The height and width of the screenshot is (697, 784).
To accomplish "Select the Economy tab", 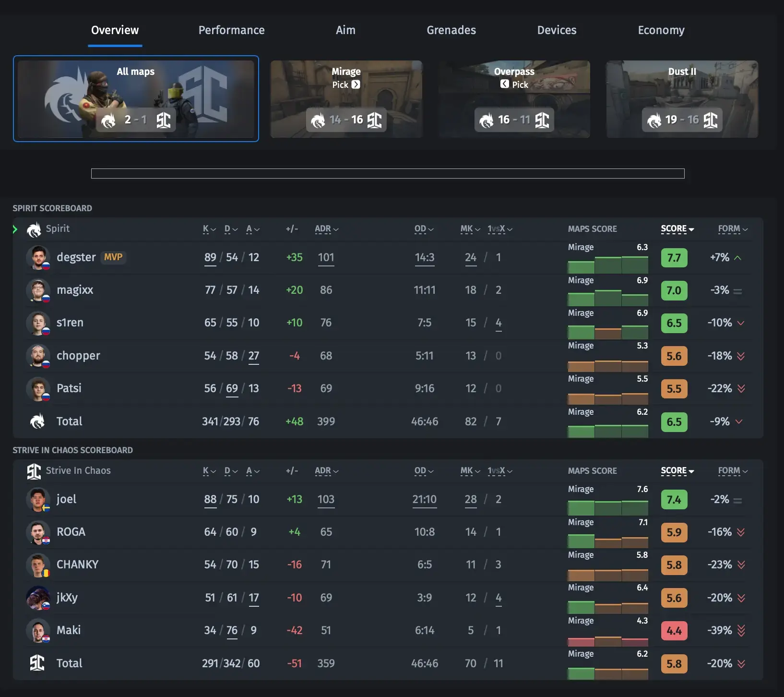I will click(661, 30).
